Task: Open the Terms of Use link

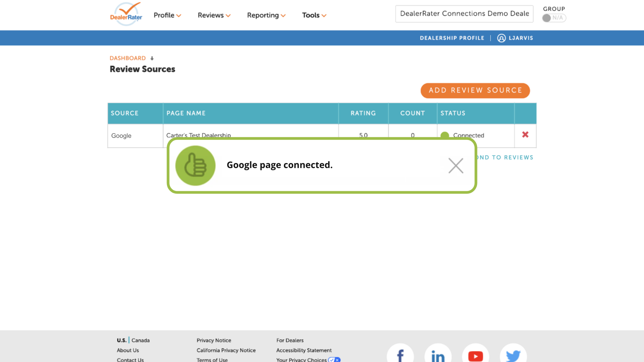Action: pos(212,360)
